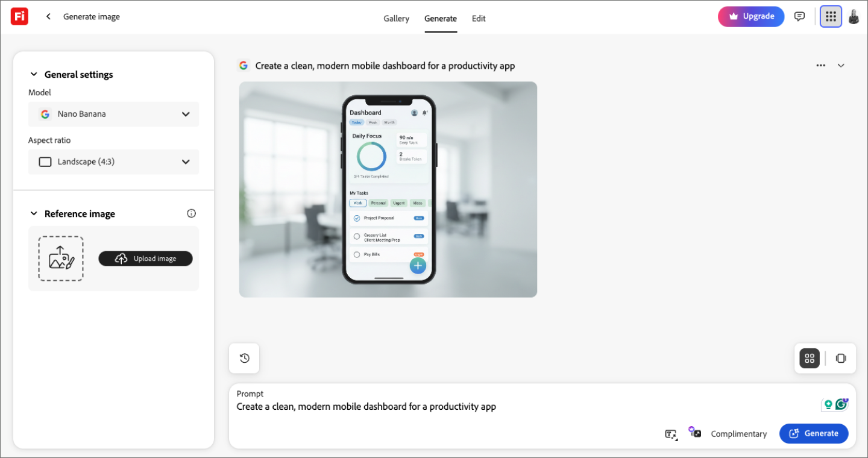
Task: Click the Complimentary credits label
Action: click(x=739, y=433)
